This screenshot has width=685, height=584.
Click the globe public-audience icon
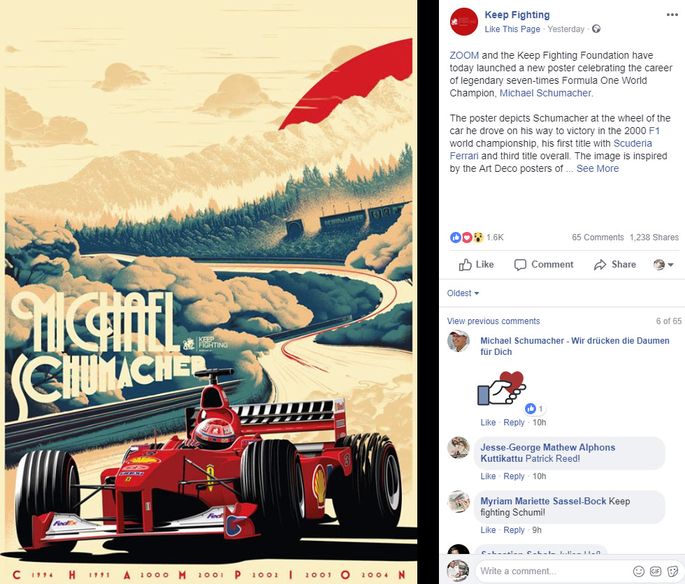[x=596, y=29]
